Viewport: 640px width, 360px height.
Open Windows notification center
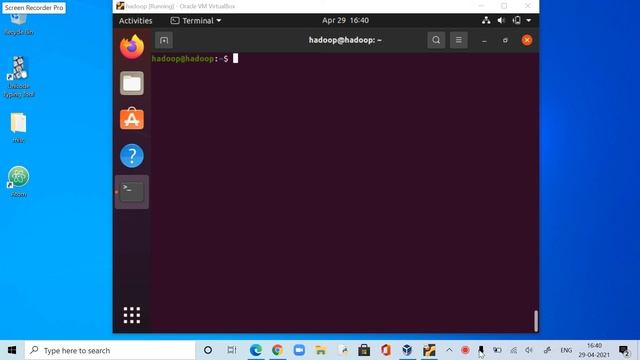(x=624, y=350)
